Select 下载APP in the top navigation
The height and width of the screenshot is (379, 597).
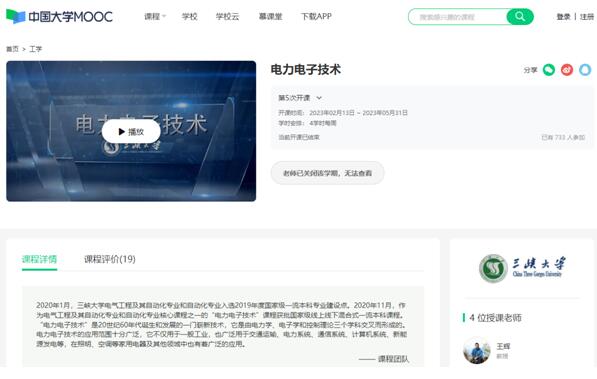pos(316,16)
